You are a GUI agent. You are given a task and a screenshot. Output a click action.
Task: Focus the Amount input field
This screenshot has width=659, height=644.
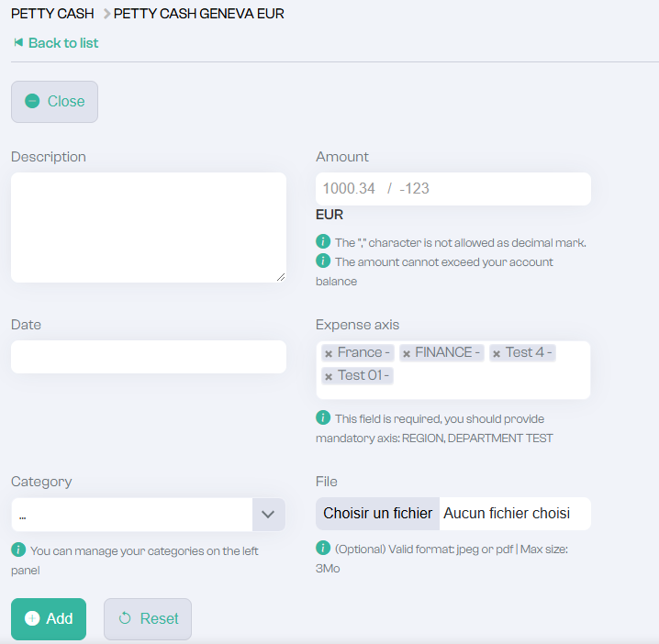click(453, 189)
